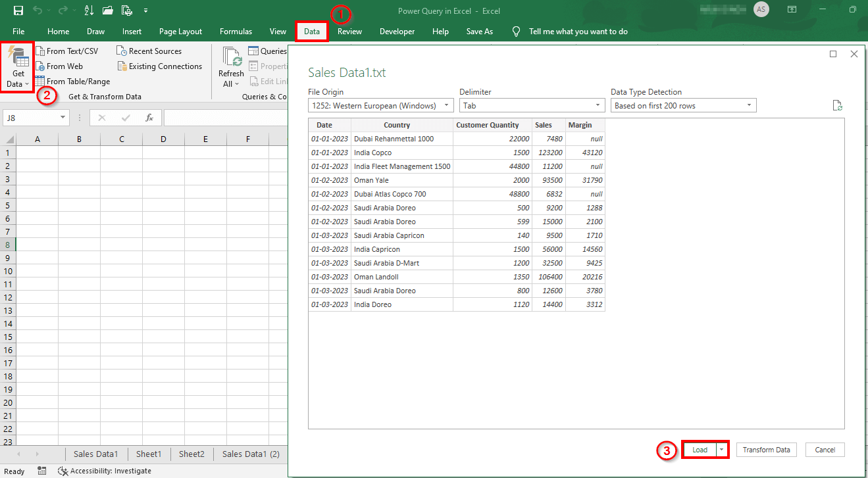The image size is (868, 478).
Task: Select the Sheet2 worksheet tab
Action: [191, 454]
